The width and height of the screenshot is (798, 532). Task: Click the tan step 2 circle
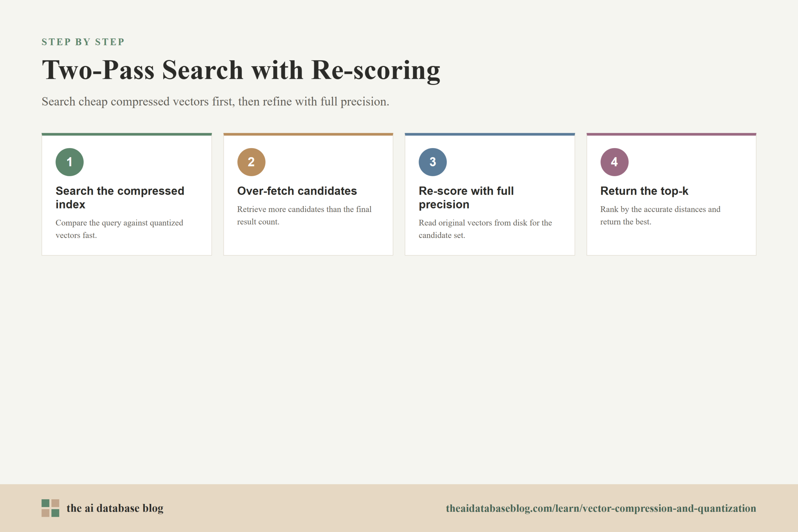pos(251,162)
